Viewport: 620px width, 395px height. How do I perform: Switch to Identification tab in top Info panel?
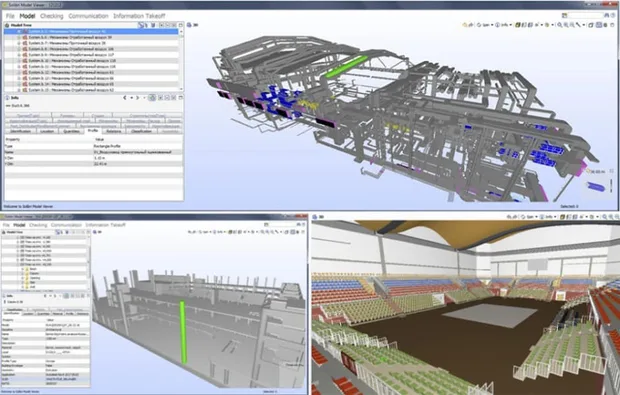point(21,131)
